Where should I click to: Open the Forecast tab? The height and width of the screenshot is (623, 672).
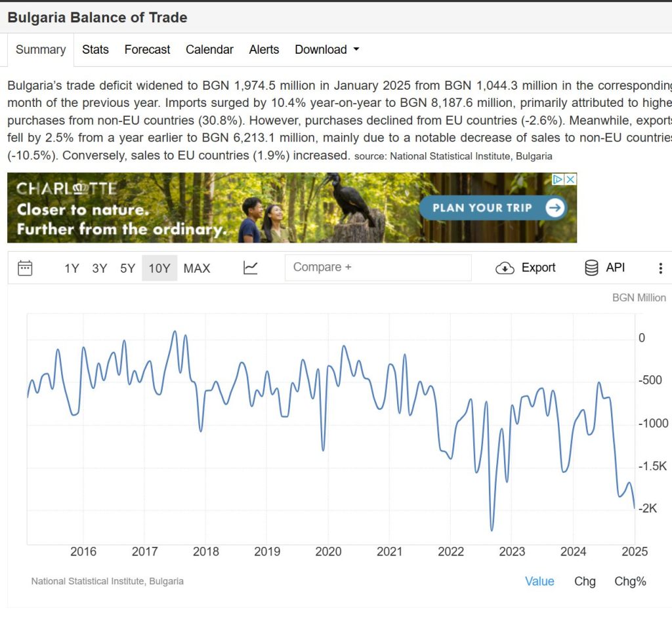(x=147, y=50)
